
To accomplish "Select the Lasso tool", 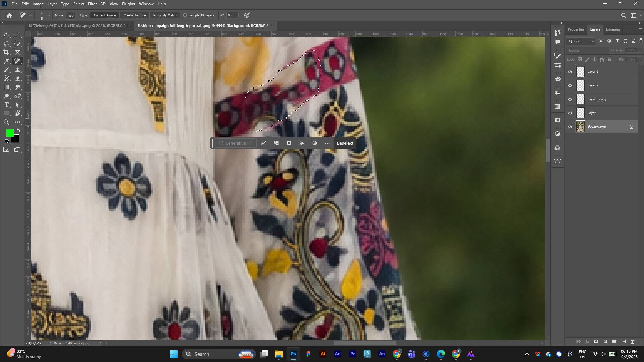I will pos(6,44).
